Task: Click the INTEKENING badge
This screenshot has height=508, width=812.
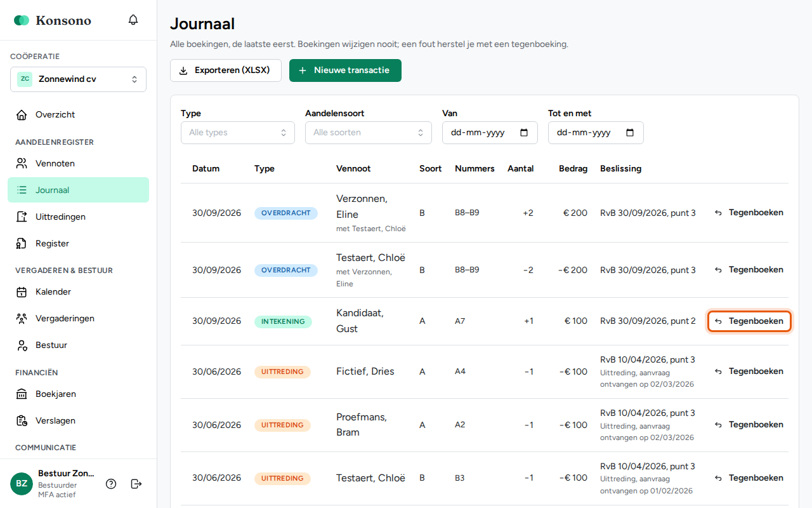Action: pyautogui.click(x=283, y=322)
